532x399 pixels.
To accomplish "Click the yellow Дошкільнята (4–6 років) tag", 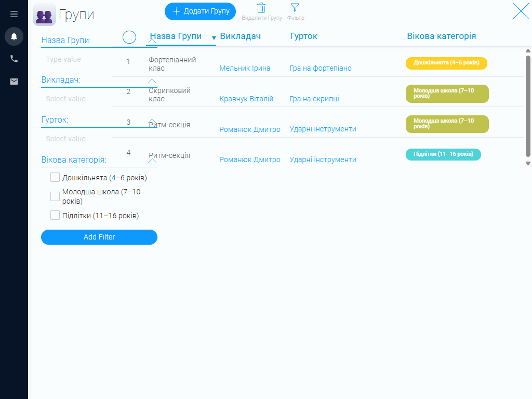I will coord(446,63).
